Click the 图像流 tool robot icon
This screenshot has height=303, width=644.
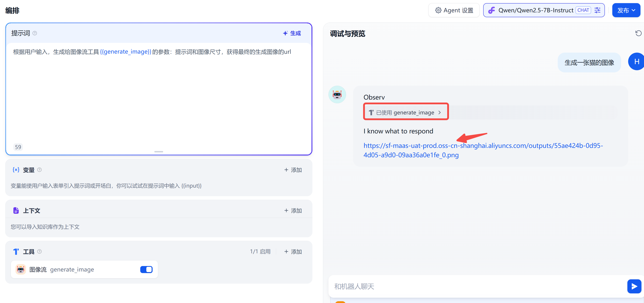click(x=21, y=270)
